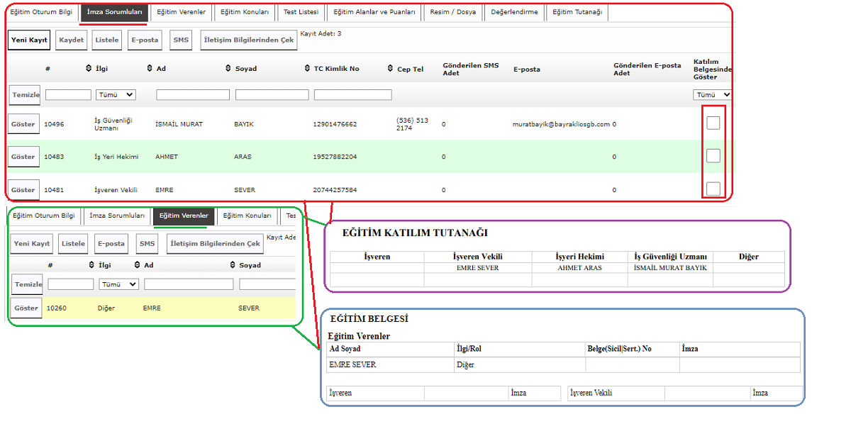Sort Eğitim Verenler table by Soyad column

233,265
